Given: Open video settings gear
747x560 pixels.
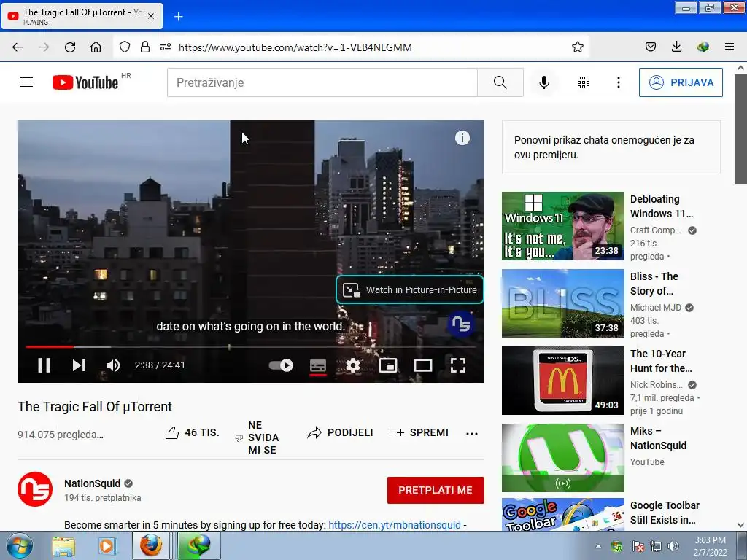Looking at the screenshot, I should coord(352,365).
